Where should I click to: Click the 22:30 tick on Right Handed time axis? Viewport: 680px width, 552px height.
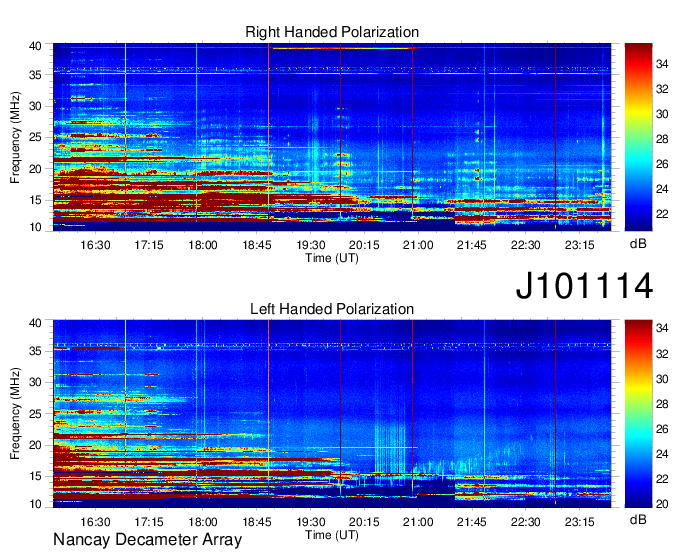pyautogui.click(x=525, y=245)
